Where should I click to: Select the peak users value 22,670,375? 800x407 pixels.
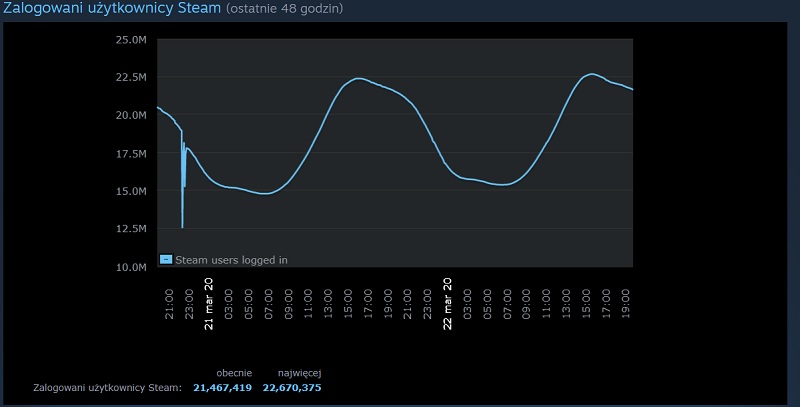tap(292, 388)
